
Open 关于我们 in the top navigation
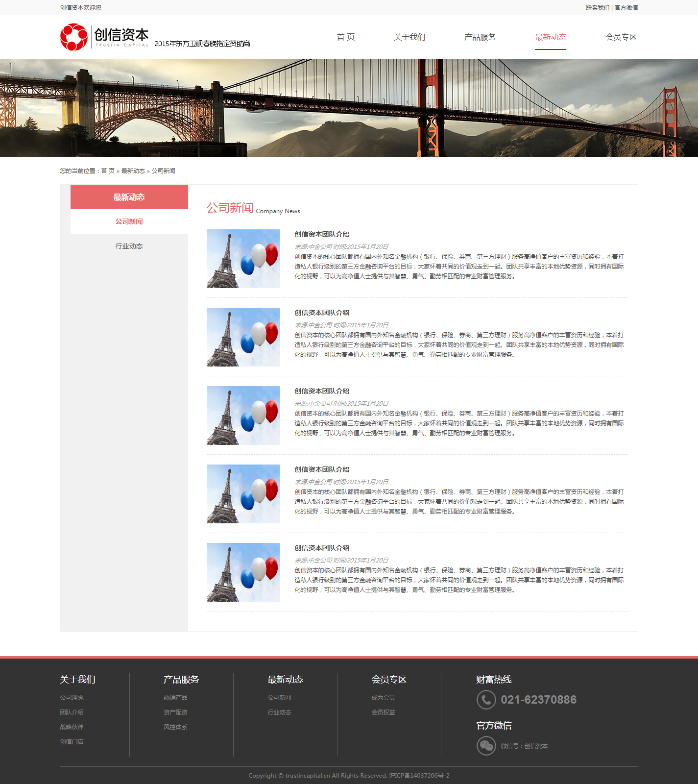click(x=409, y=37)
